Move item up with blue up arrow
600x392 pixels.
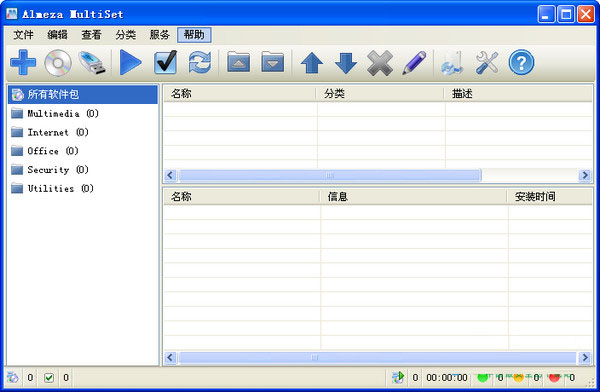point(312,63)
